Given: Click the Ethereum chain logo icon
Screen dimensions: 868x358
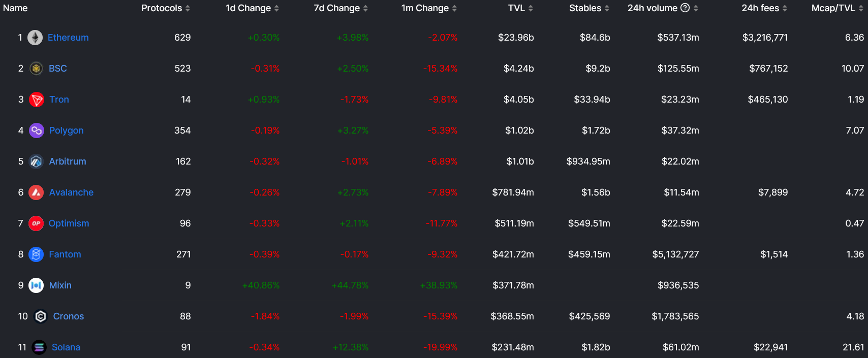Looking at the screenshot, I should coord(35,38).
